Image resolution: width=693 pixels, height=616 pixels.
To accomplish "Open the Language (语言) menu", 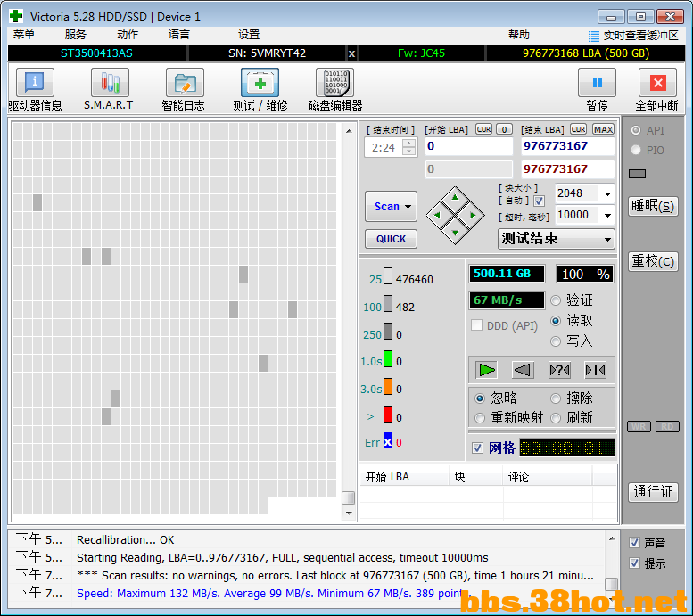I will 179,35.
